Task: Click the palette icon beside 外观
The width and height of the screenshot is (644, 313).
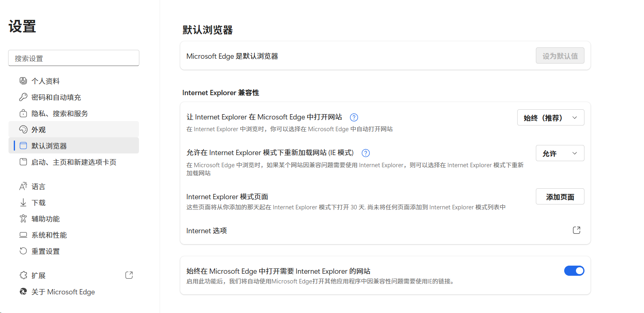Action: click(x=23, y=129)
